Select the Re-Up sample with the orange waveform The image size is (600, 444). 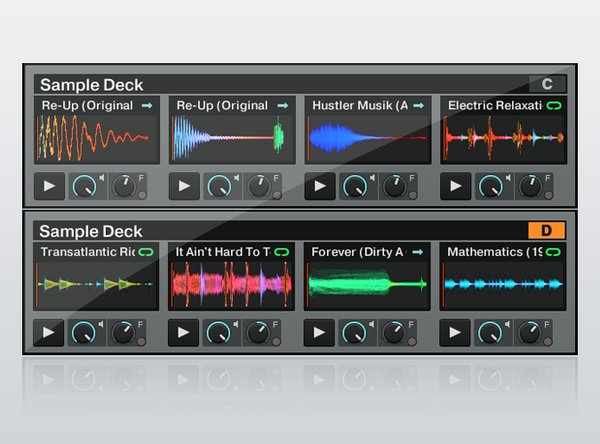[96, 138]
